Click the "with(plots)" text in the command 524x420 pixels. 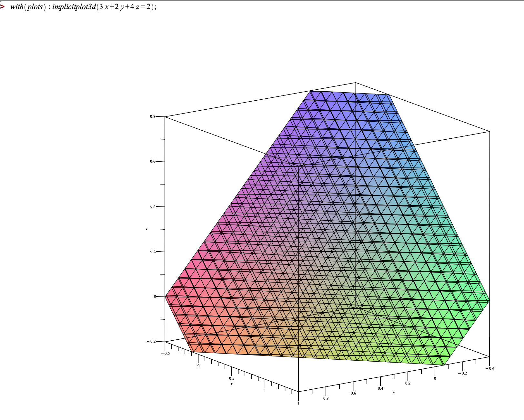tap(28, 7)
